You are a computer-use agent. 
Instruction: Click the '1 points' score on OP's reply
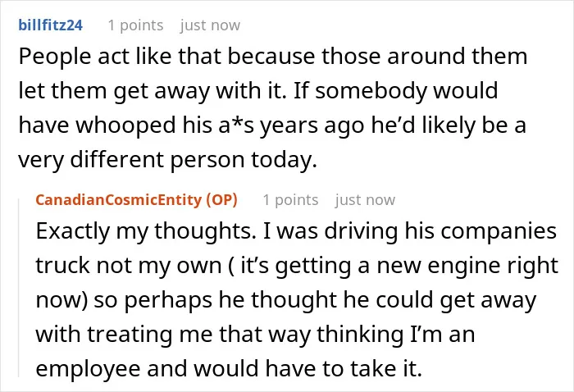tap(290, 200)
